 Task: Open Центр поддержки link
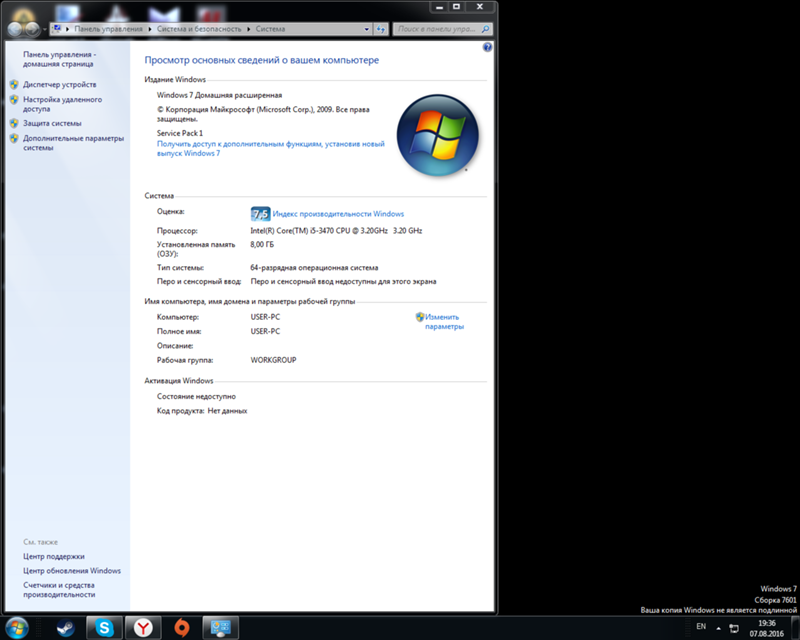point(54,556)
